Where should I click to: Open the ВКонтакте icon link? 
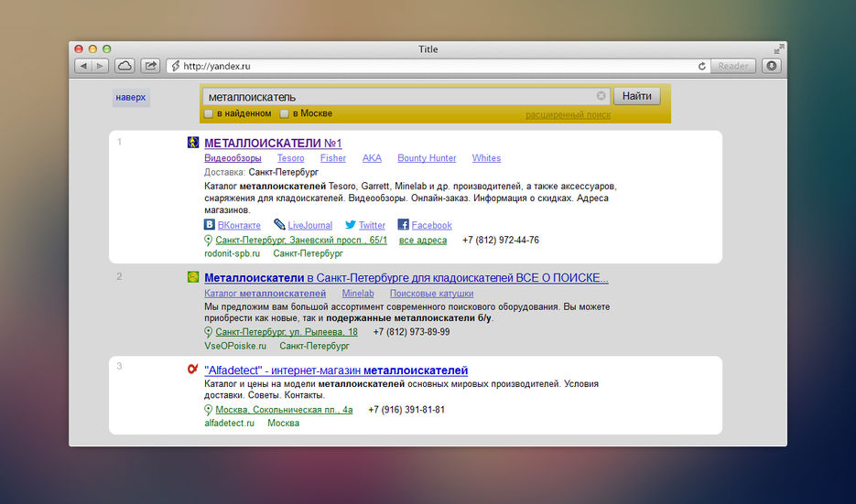(210, 224)
